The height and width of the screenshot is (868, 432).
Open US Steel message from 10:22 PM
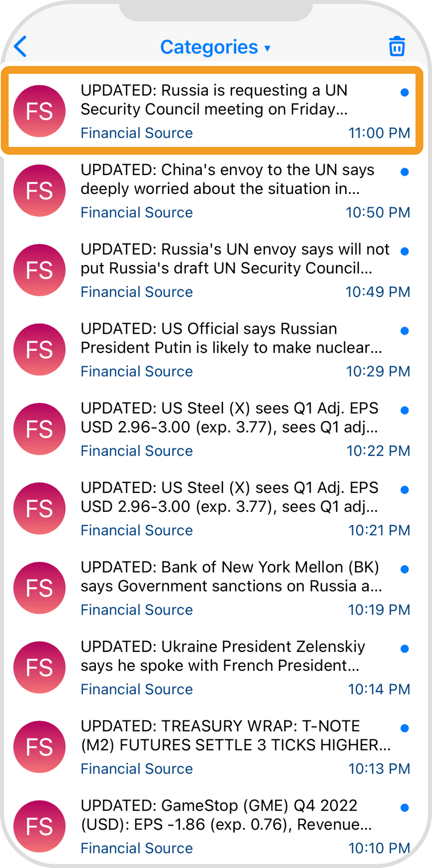(x=229, y=418)
